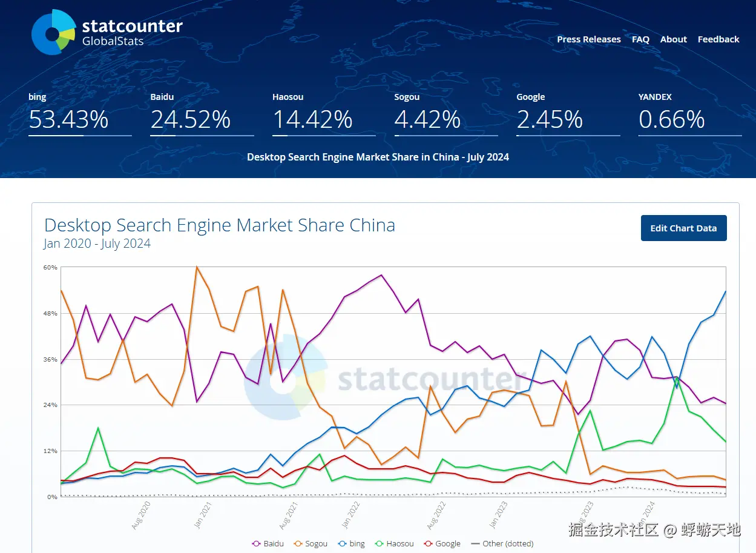Screen dimensions: 756x553
Task: Toggle the Sogou series in legend
Action: [x=311, y=543]
